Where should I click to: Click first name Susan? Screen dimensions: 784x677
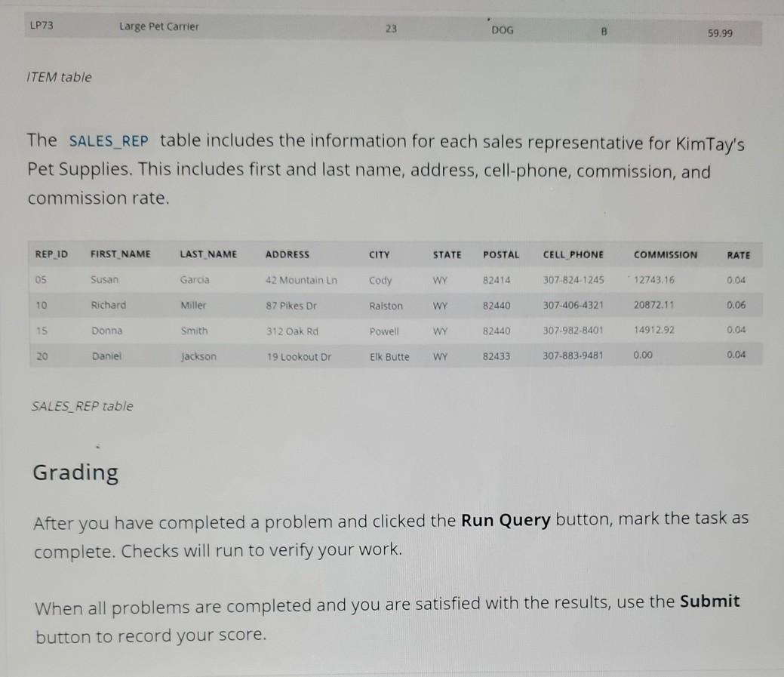(x=104, y=279)
